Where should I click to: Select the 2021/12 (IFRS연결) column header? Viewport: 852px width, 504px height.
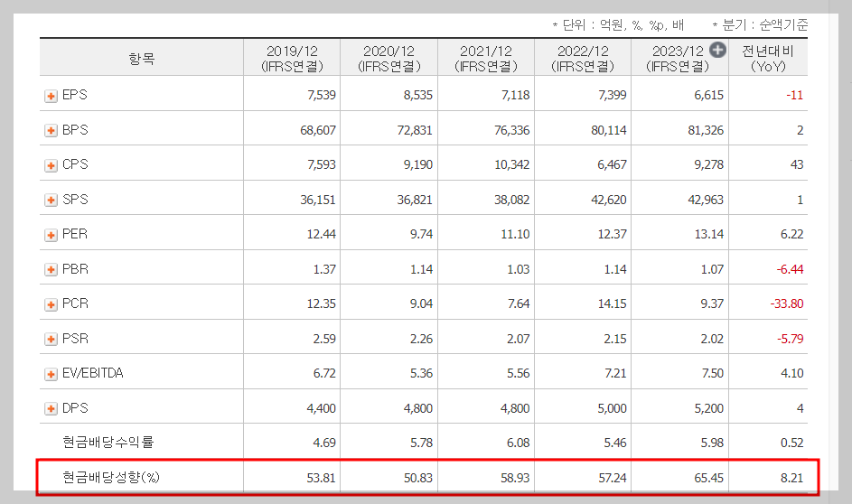pos(486,58)
